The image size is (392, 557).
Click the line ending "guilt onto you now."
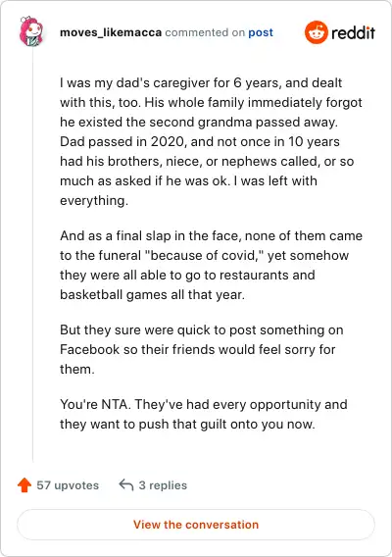tap(187, 425)
